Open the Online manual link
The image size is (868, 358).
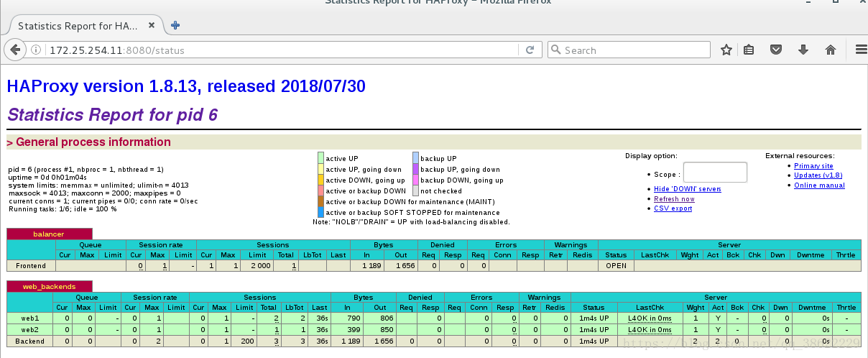tap(819, 185)
